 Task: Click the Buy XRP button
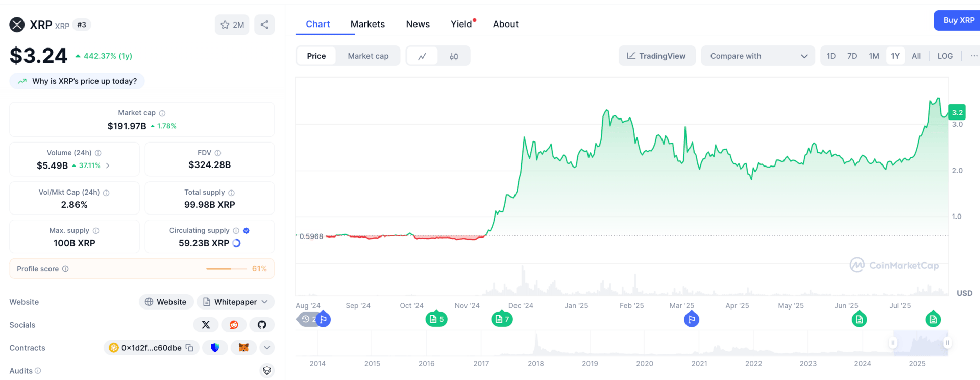[958, 20]
